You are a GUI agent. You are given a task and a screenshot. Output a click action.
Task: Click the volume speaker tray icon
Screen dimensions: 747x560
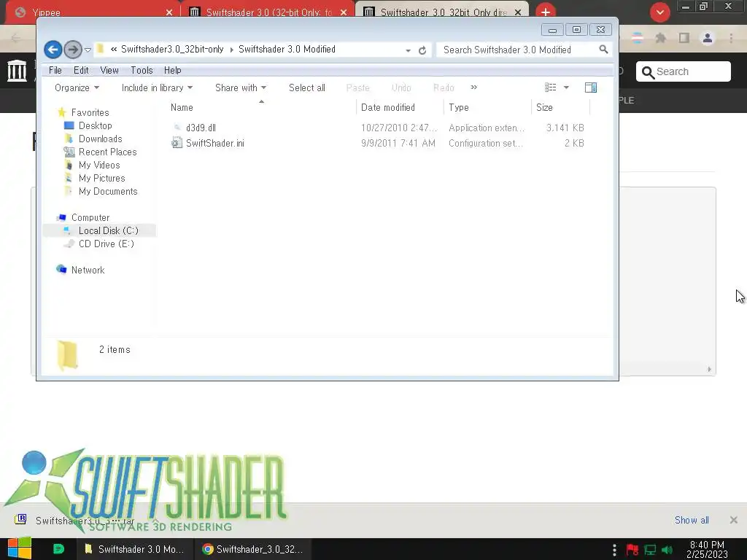[x=667, y=550]
